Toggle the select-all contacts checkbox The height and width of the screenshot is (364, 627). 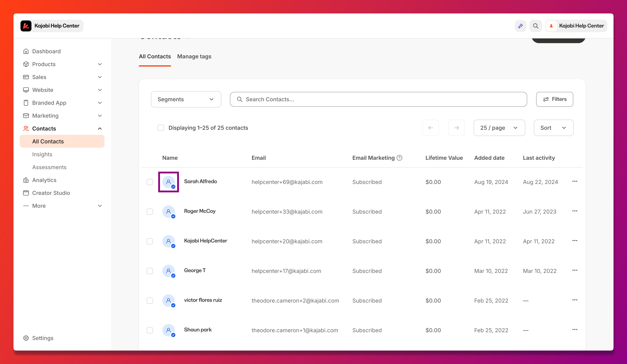click(161, 128)
